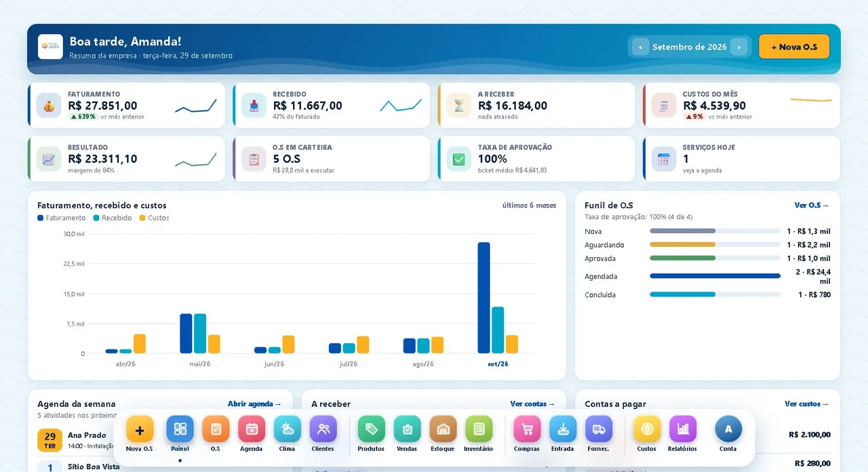Open the Faturamento R$ 27.851,00 card

tap(126, 105)
